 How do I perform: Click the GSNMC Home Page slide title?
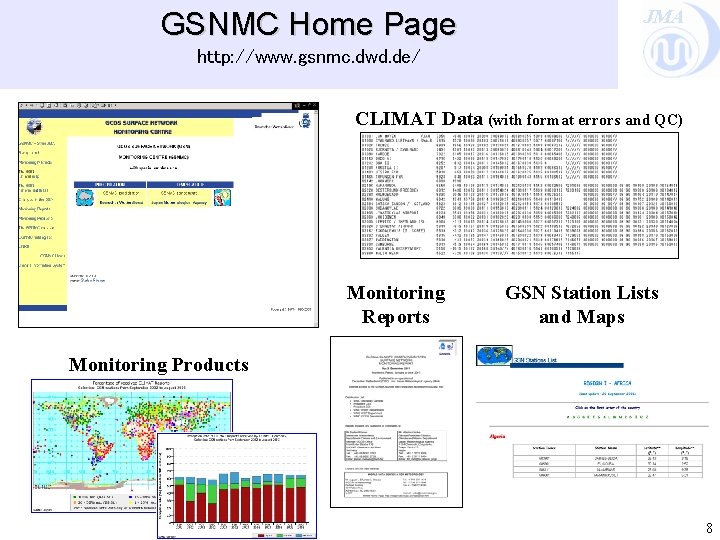[x=308, y=24]
